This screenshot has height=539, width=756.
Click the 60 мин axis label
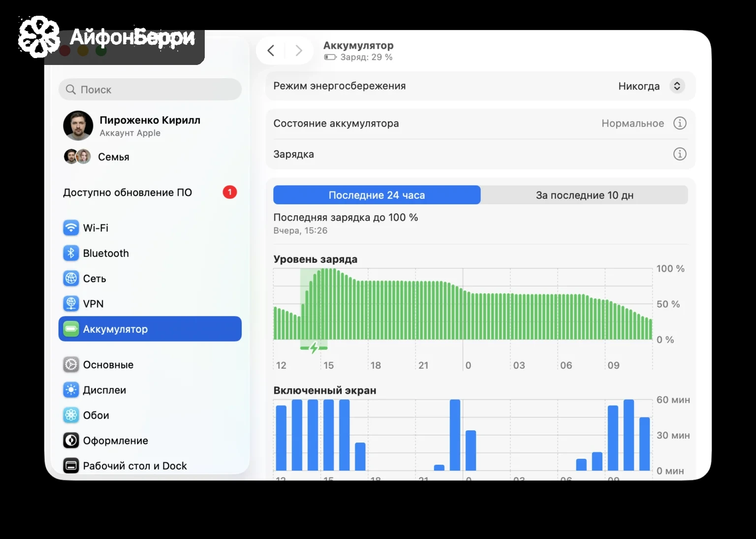(673, 400)
